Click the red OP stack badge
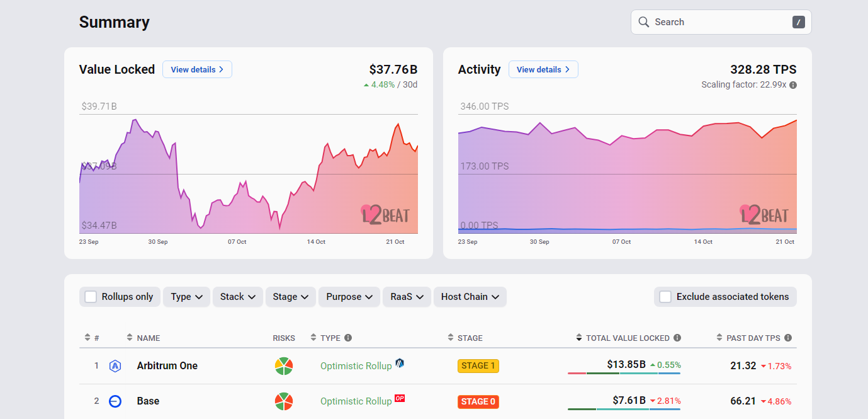The width and height of the screenshot is (868, 419). pos(399,398)
